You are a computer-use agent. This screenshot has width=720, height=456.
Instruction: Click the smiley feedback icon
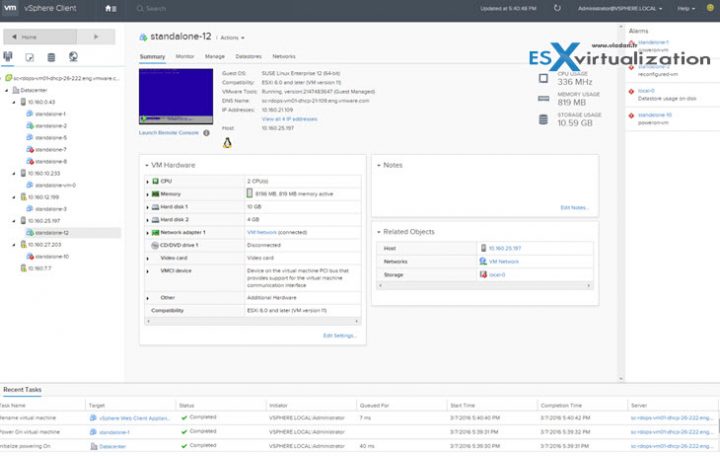[710, 8]
